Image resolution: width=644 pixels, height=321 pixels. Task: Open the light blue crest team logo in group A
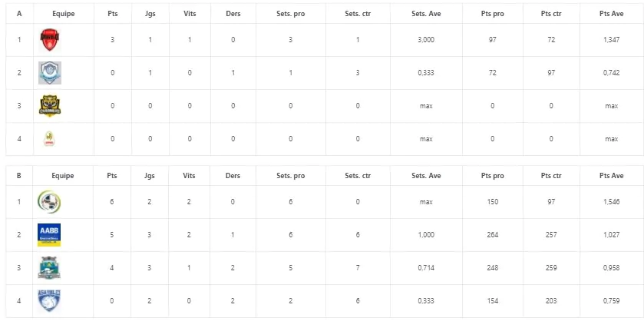[x=50, y=73]
